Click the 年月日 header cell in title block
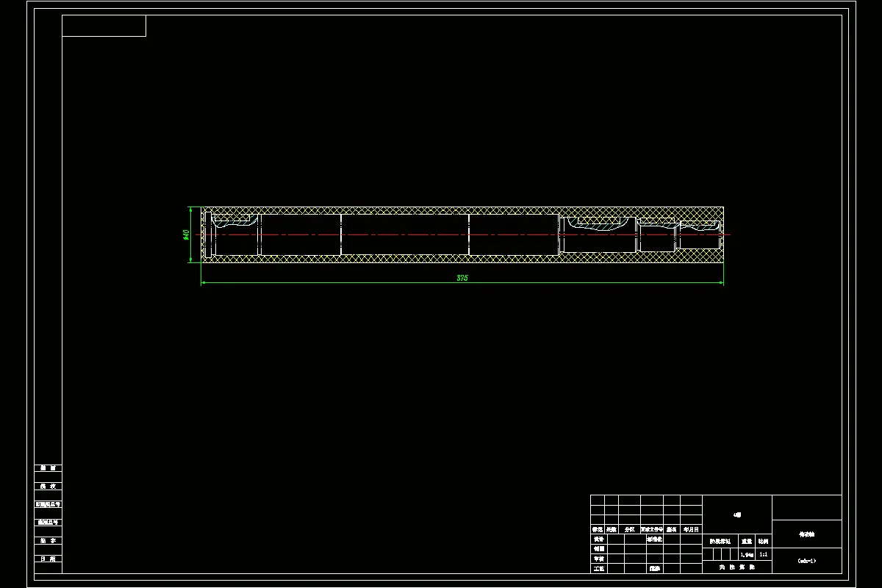This screenshot has width=882, height=588. click(691, 529)
